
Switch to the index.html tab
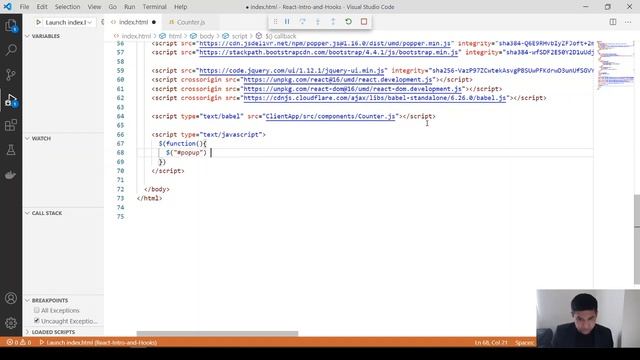pos(133,22)
